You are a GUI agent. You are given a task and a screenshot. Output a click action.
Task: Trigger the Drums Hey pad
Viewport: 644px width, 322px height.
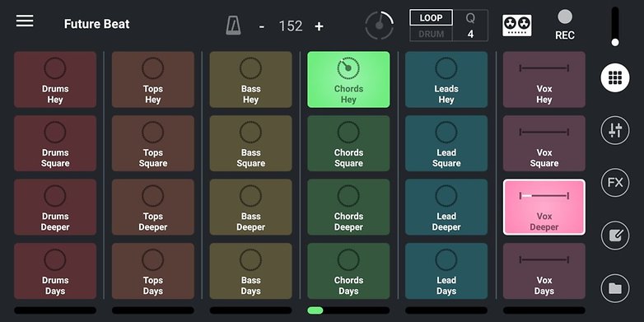tap(55, 80)
